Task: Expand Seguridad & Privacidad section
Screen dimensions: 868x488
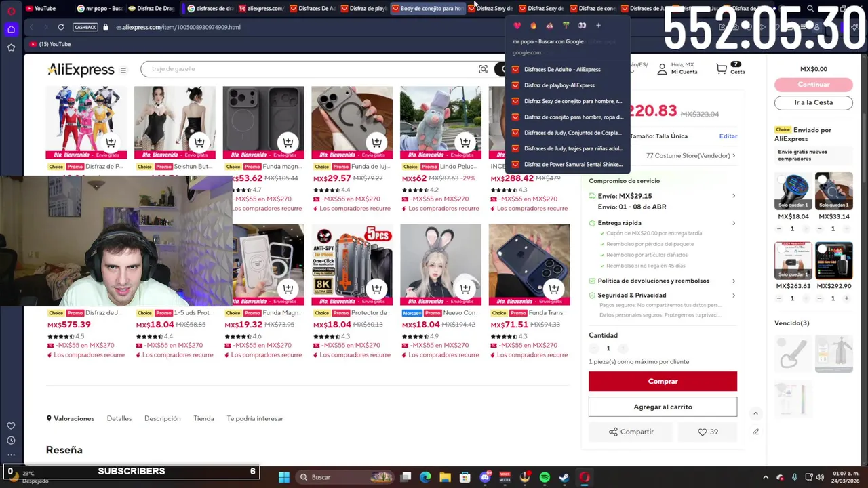Action: click(x=733, y=296)
